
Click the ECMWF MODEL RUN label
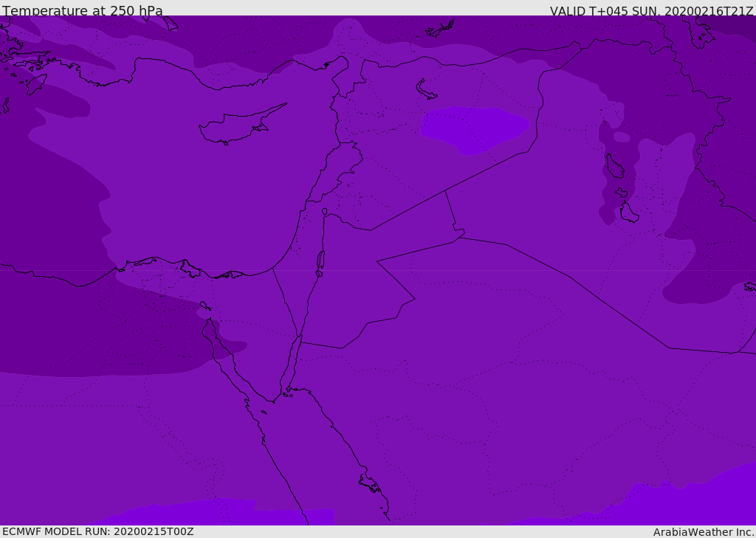[97, 531]
